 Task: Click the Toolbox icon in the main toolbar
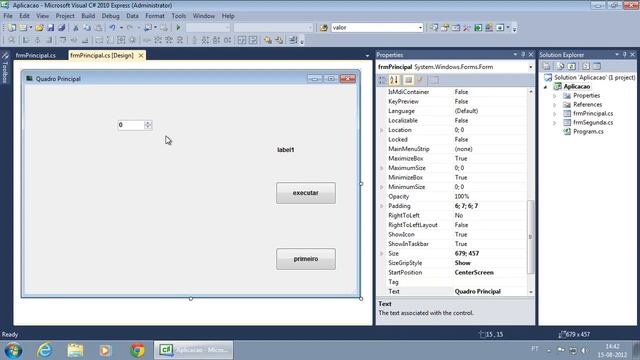point(467,28)
